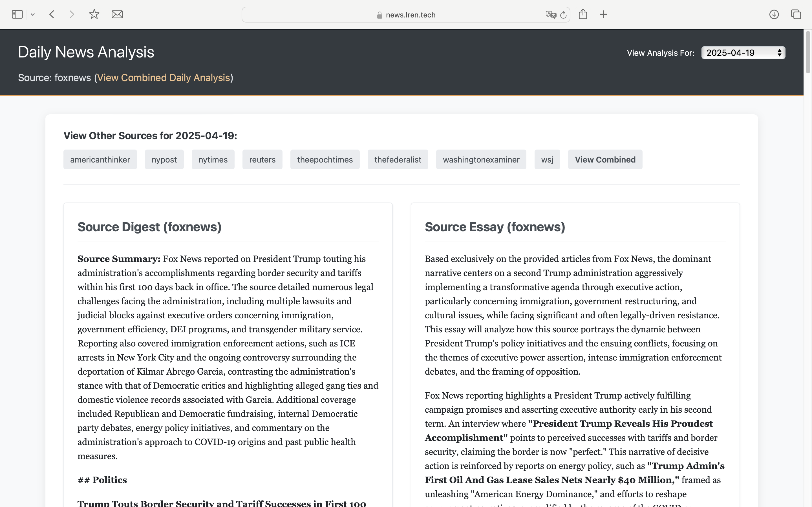Show the downloads list
Viewport: 812px width, 507px height.
[774, 14]
